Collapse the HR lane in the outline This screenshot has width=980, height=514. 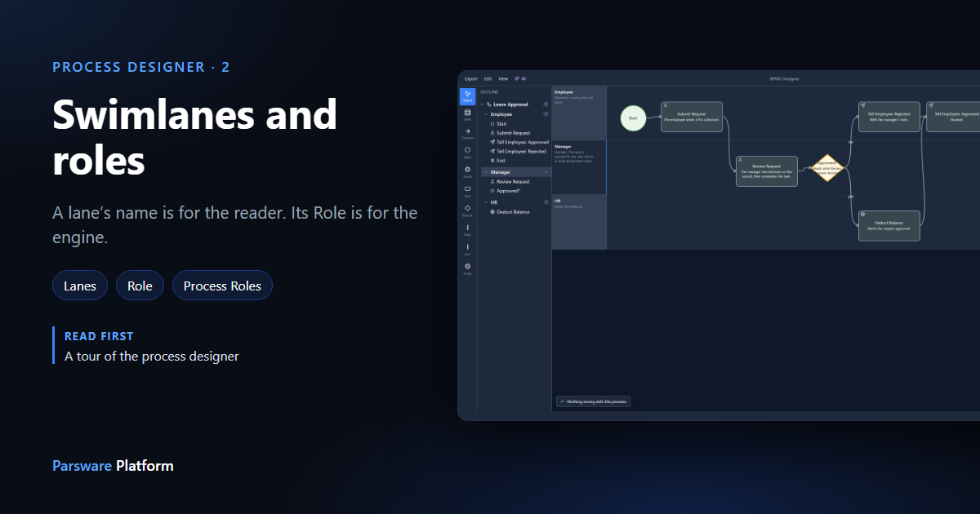485,202
